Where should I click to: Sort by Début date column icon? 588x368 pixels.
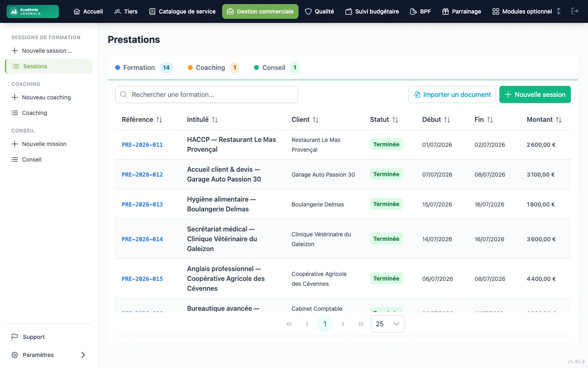pos(447,120)
